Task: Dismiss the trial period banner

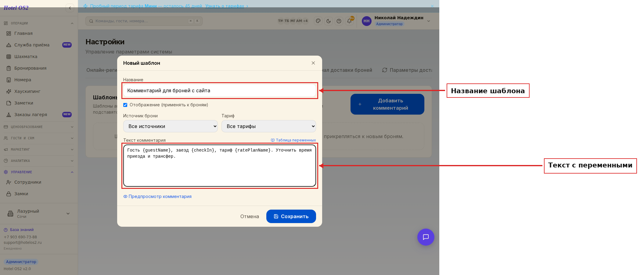Action: pos(432,6)
